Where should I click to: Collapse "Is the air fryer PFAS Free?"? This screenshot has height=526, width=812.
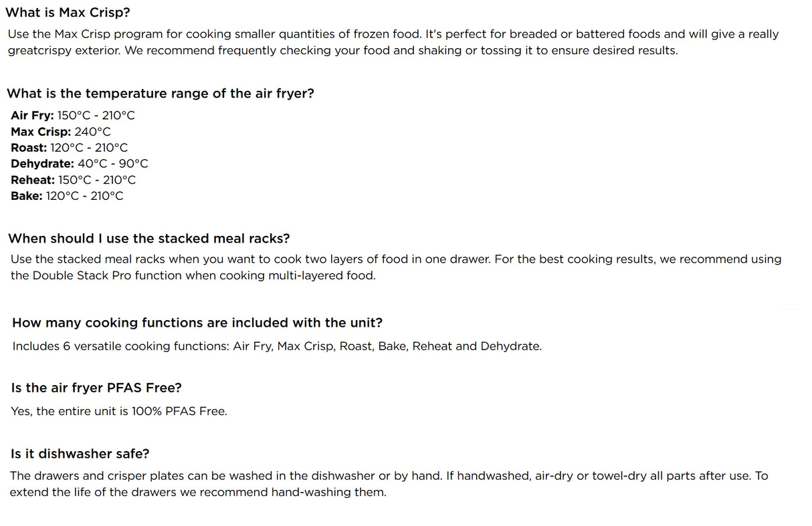point(96,388)
